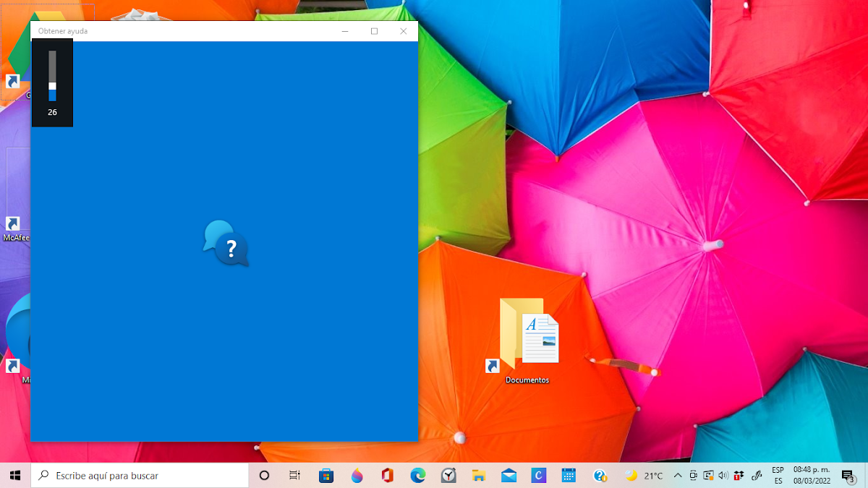Click the 'Escribe aquí para buscar' search box
The image size is (868, 488).
point(140,475)
